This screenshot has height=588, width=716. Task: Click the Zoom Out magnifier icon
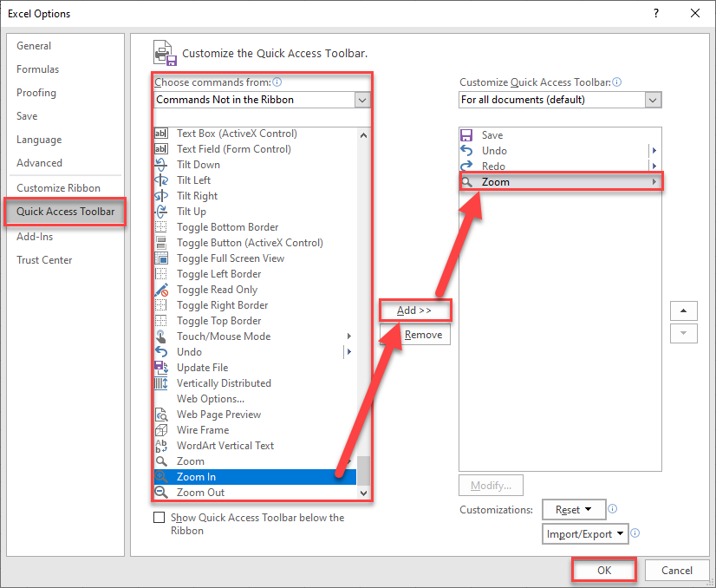tap(161, 492)
